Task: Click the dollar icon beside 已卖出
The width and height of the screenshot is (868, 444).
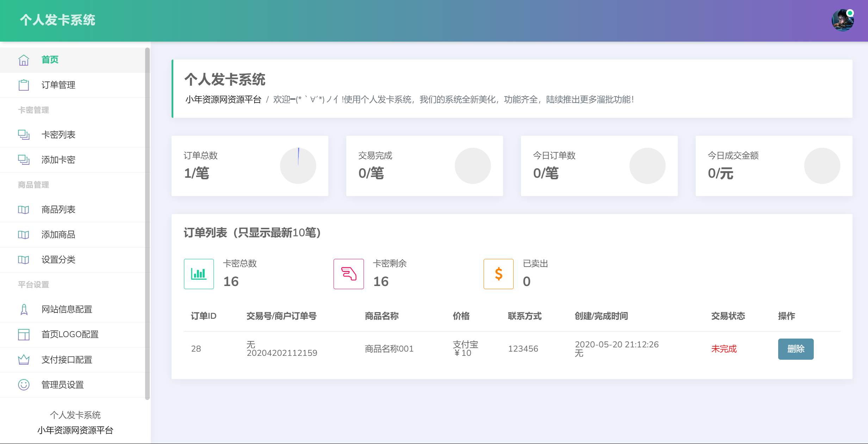Action: point(498,274)
